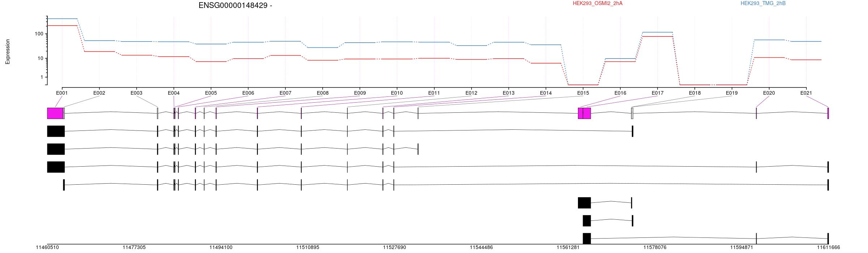Click genomic coordinate 11477305
The image size is (868, 253).
pos(134,248)
